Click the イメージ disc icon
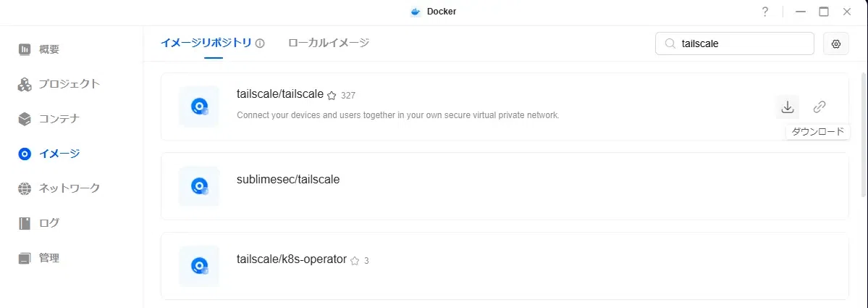This screenshot has height=308, width=868. pos(25,154)
